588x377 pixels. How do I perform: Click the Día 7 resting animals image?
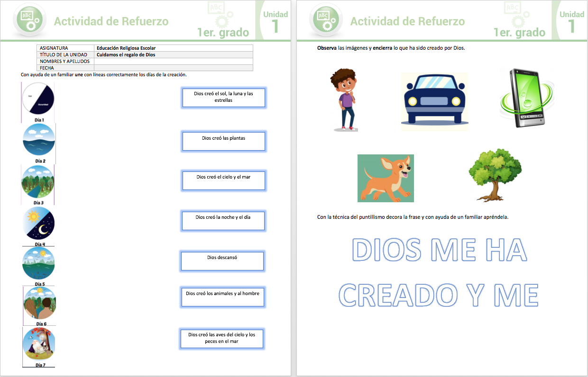click(x=39, y=344)
